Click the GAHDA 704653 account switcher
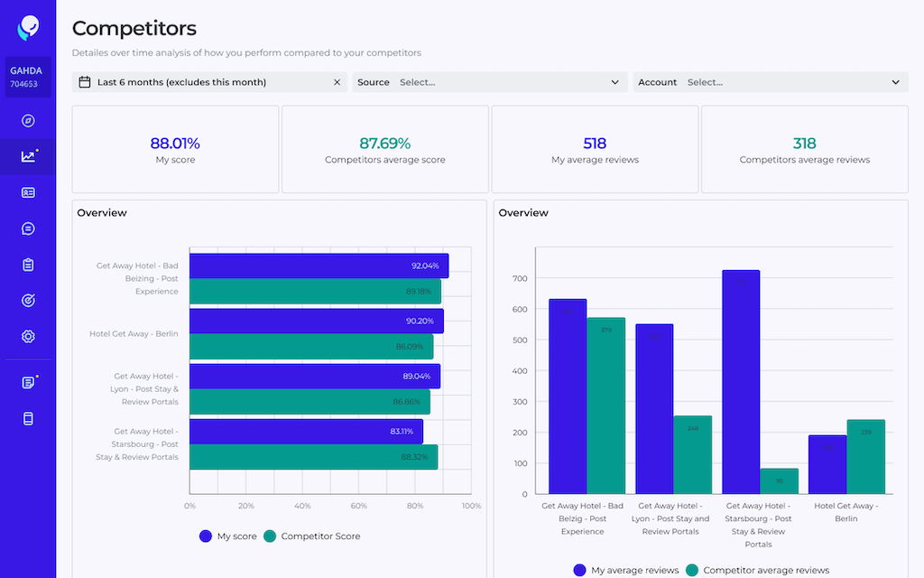Viewport: 924px width, 578px height. click(28, 77)
